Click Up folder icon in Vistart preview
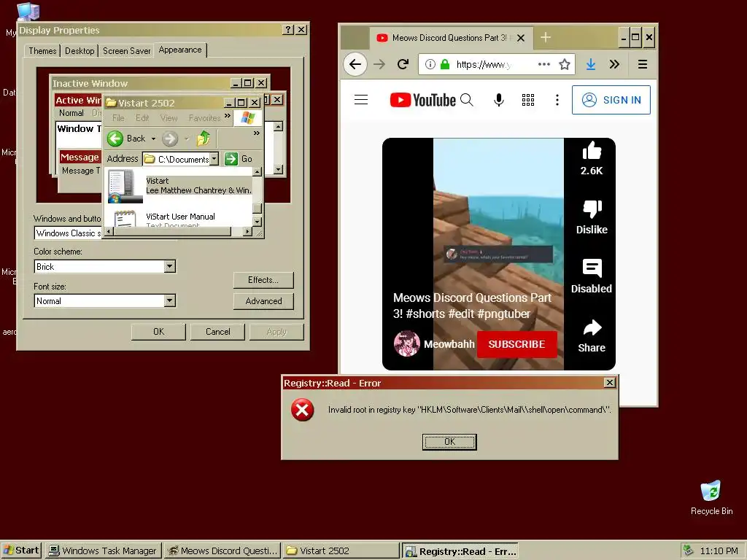747x560 pixels. [204, 139]
